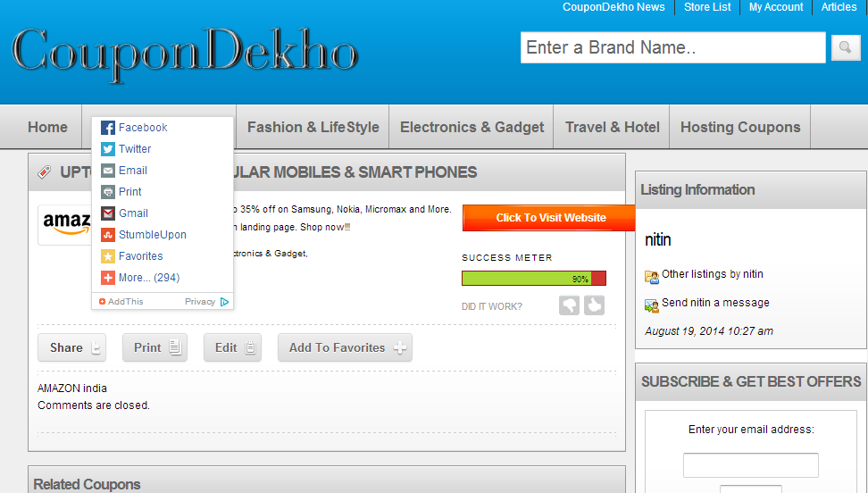Open Fashion & LifeStyle category tab

point(313,127)
